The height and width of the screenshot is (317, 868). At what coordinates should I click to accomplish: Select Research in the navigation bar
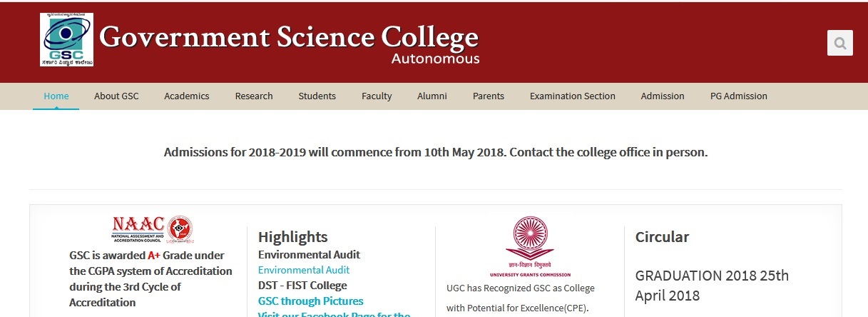coord(254,96)
